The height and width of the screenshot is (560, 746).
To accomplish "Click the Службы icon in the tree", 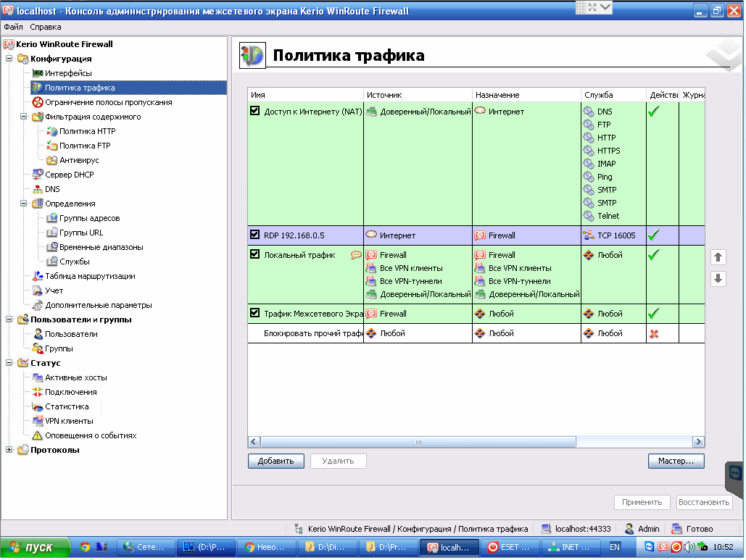I will (x=52, y=262).
